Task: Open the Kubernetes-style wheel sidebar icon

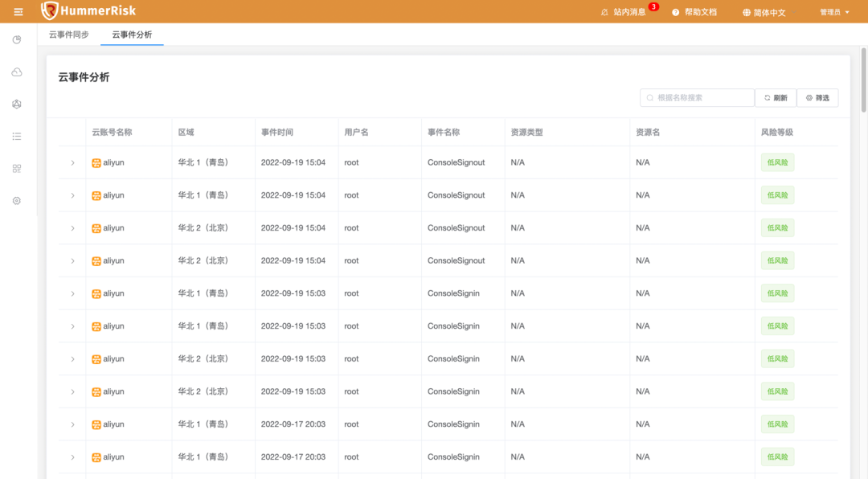Action: pos(17,104)
